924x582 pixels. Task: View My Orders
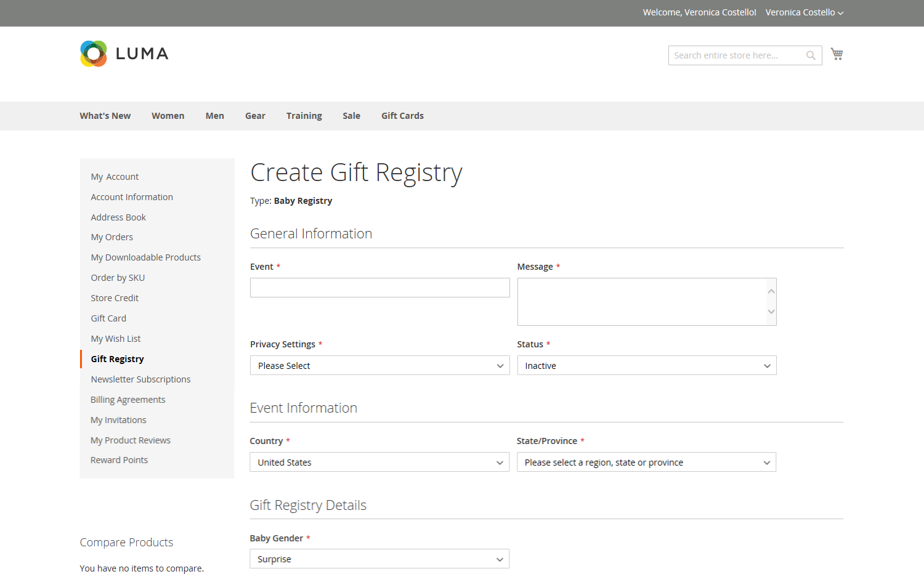click(111, 236)
